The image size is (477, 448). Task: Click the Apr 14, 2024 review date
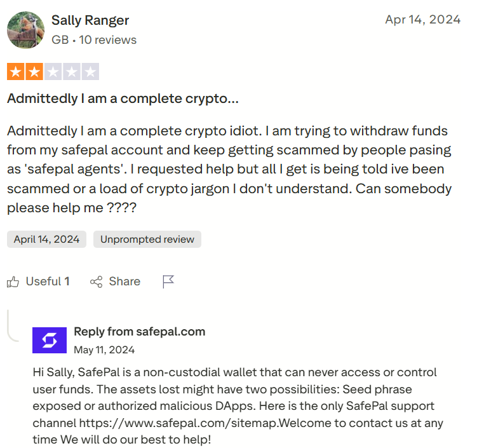pyautogui.click(x=422, y=19)
